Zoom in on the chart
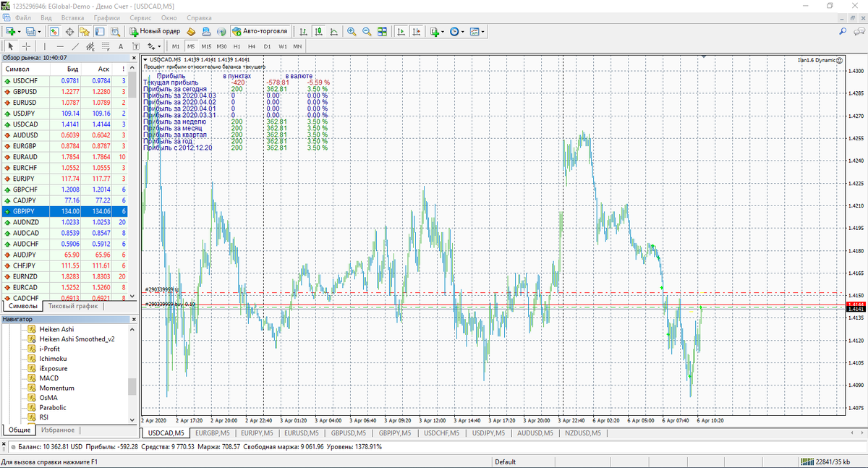 pyautogui.click(x=352, y=31)
